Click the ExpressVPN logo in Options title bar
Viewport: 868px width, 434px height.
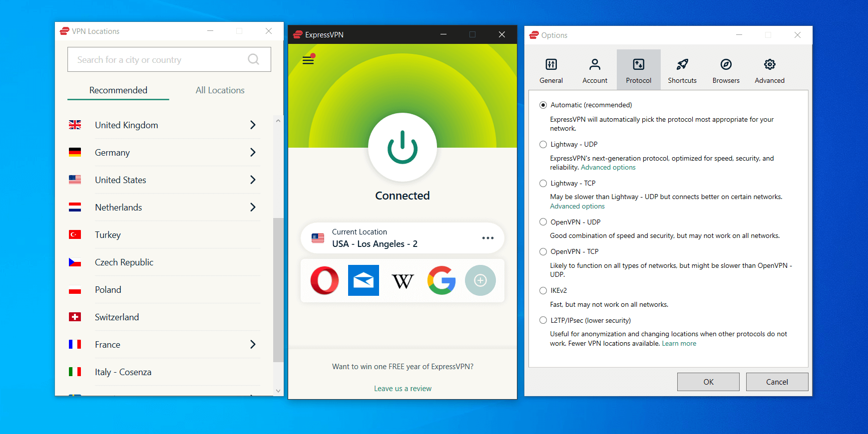534,35
